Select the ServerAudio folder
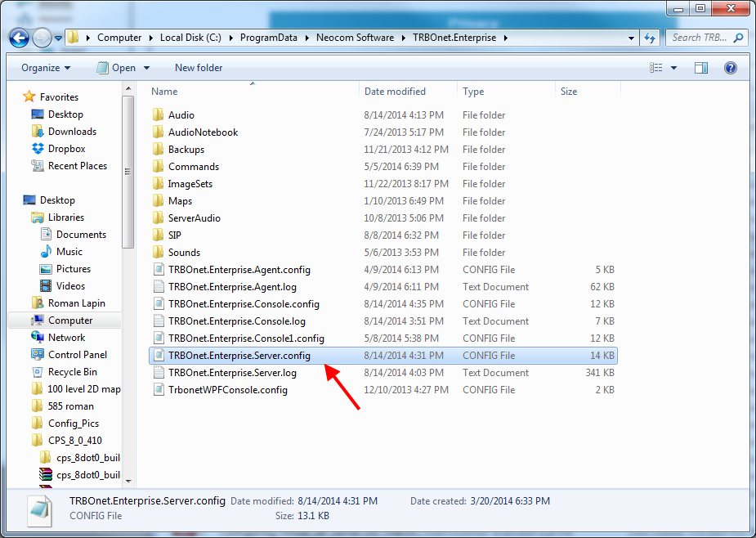Viewport: 756px width, 538px height. click(x=194, y=218)
